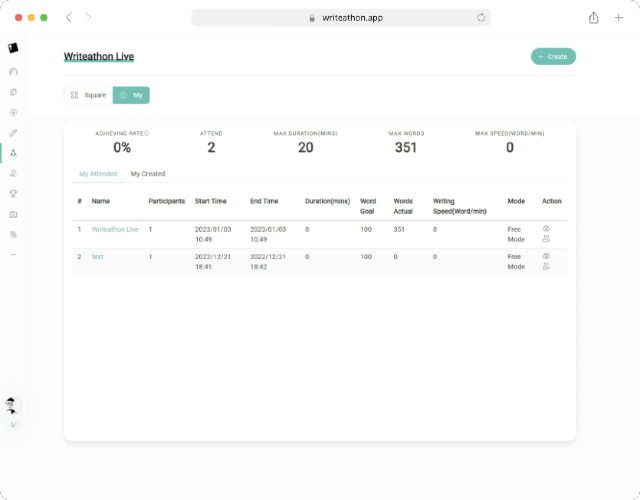Viewport: 640px width, 500px height.
Task: Click the browser forward arrow
Action: coord(89,18)
